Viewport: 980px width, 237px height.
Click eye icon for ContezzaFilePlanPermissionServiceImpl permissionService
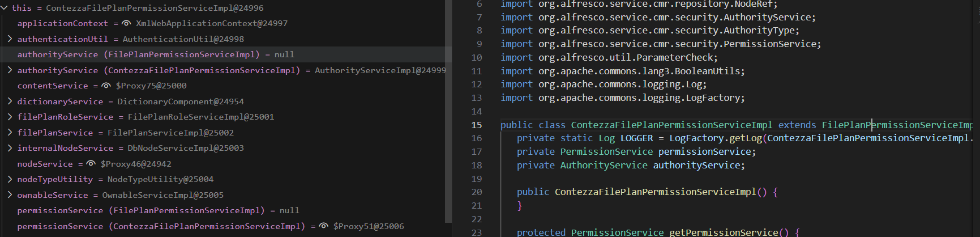click(x=323, y=226)
